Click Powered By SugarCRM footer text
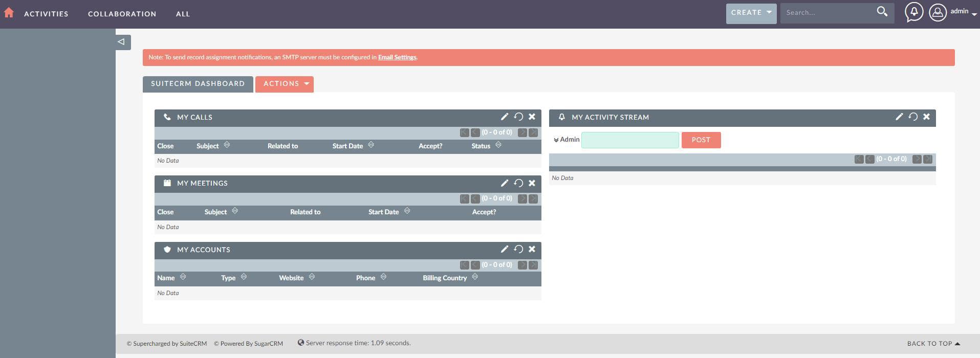This screenshot has height=358, width=980. coord(249,344)
